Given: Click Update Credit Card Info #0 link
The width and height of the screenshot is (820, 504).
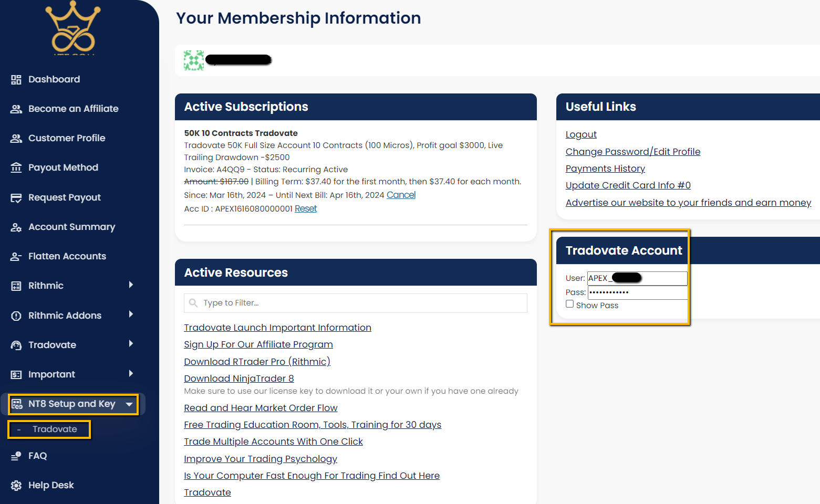Looking at the screenshot, I should pyautogui.click(x=628, y=185).
